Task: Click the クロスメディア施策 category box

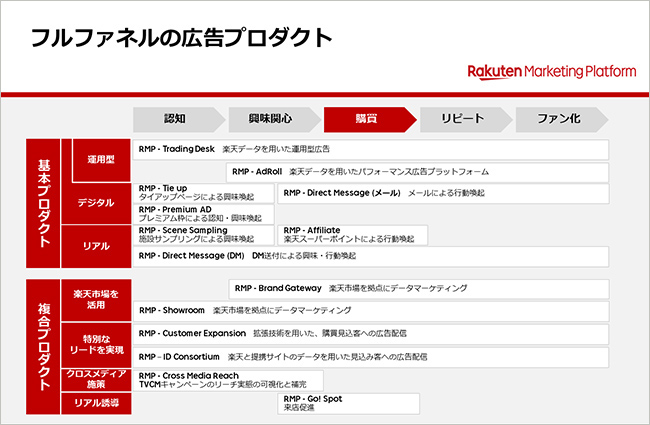Action: [x=96, y=379]
